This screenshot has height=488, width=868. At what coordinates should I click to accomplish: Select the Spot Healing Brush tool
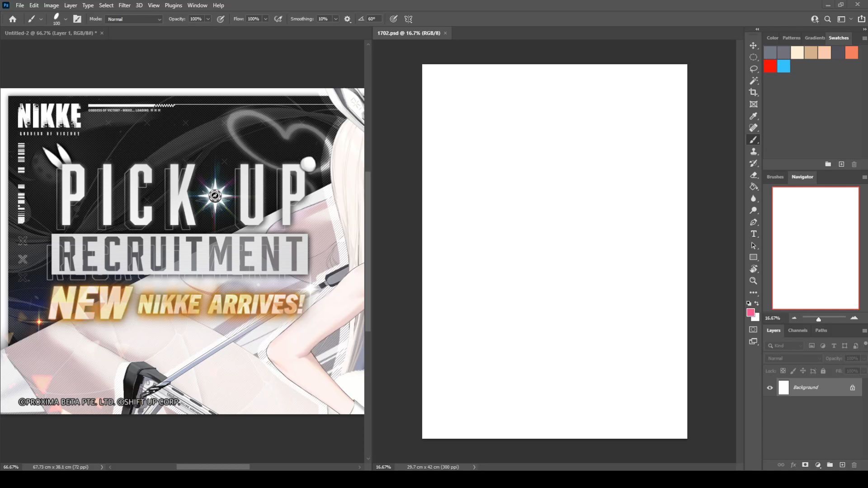(x=753, y=128)
